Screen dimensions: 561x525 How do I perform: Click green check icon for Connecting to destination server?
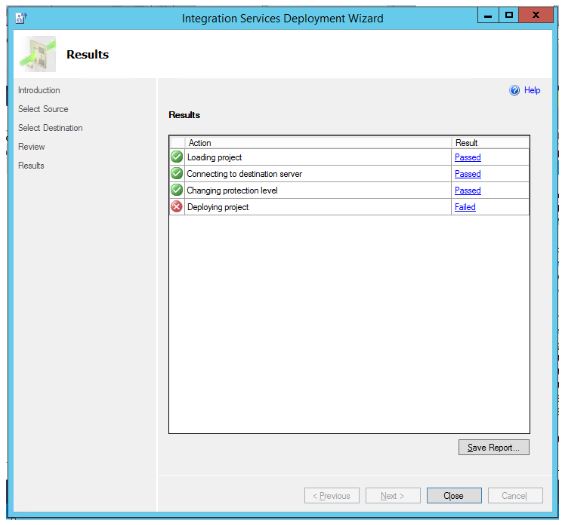click(x=177, y=174)
